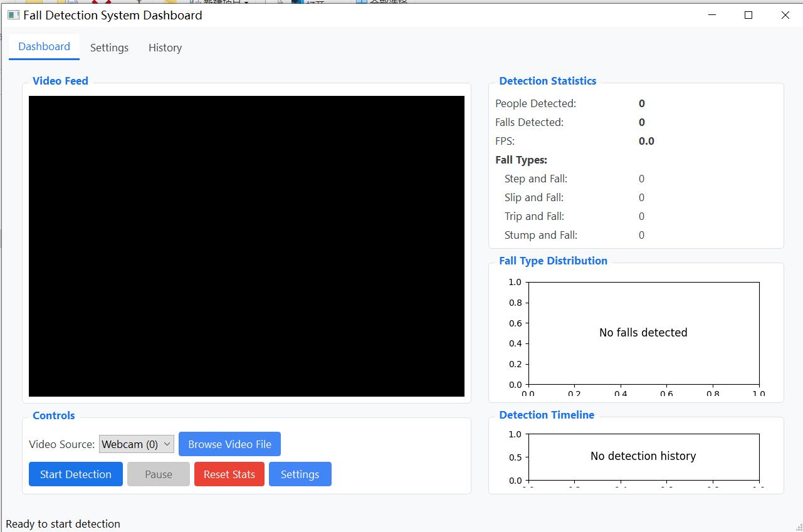Click the Fall Types heading
Image resolution: width=803 pixels, height=532 pixels.
point(521,160)
